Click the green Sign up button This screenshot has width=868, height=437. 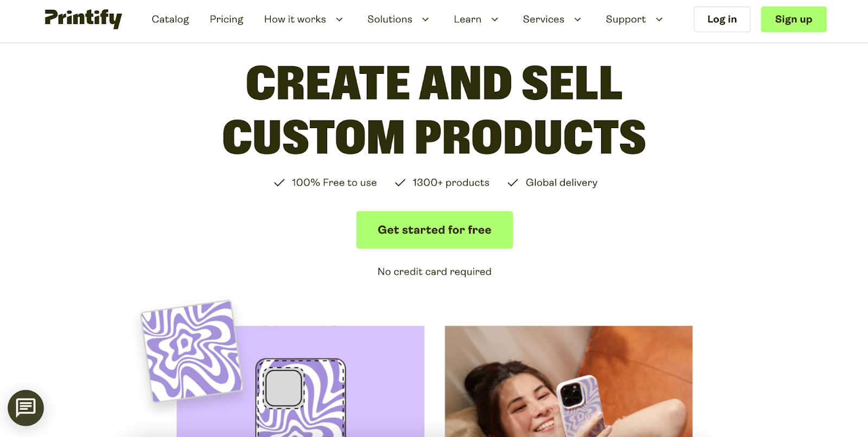click(x=794, y=20)
